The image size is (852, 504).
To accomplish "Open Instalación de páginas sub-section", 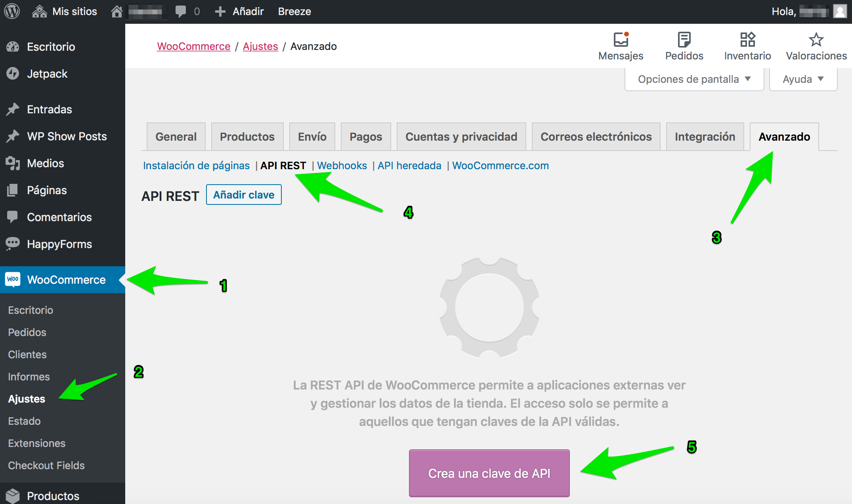I will pyautogui.click(x=196, y=166).
